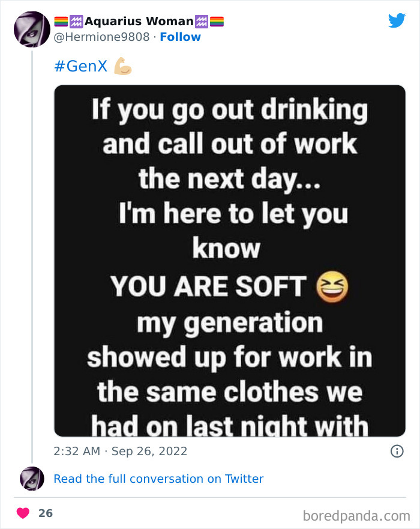Click the Aquarius Woman profile avatar
The height and width of the screenshot is (529, 420).
click(32, 29)
